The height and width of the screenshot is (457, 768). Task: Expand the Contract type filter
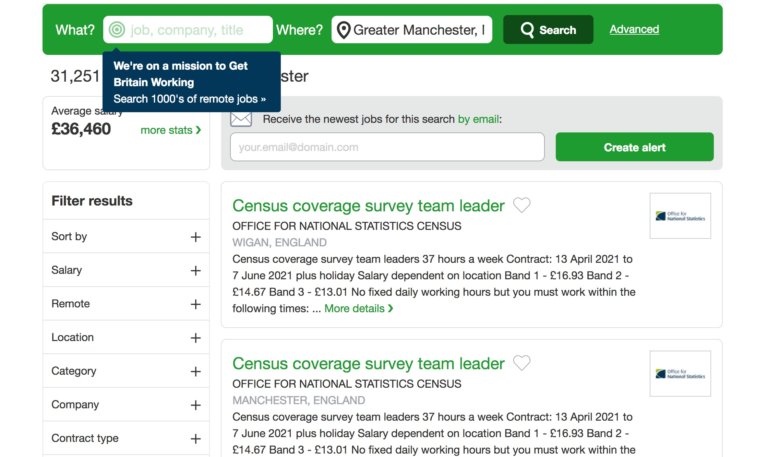126,438
